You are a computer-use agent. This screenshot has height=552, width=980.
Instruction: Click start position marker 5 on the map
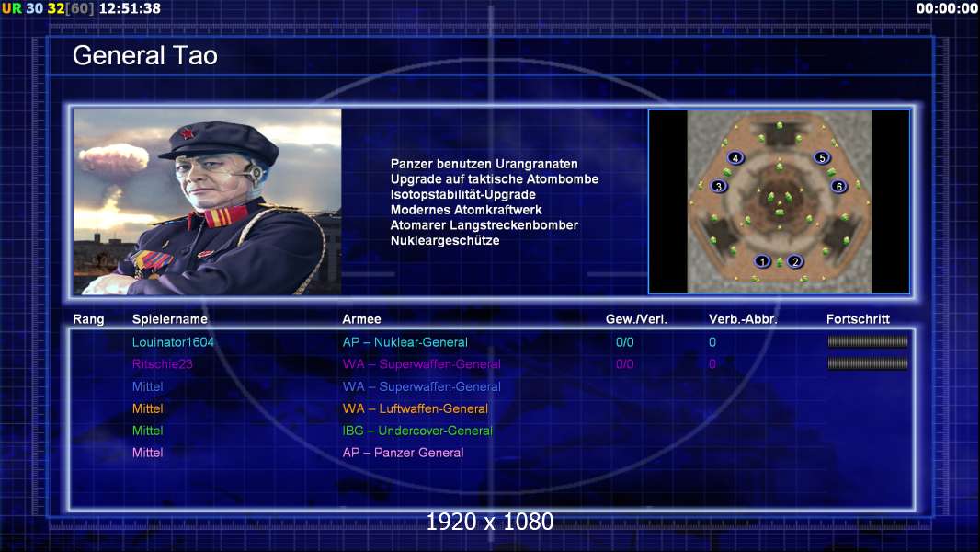click(x=822, y=157)
